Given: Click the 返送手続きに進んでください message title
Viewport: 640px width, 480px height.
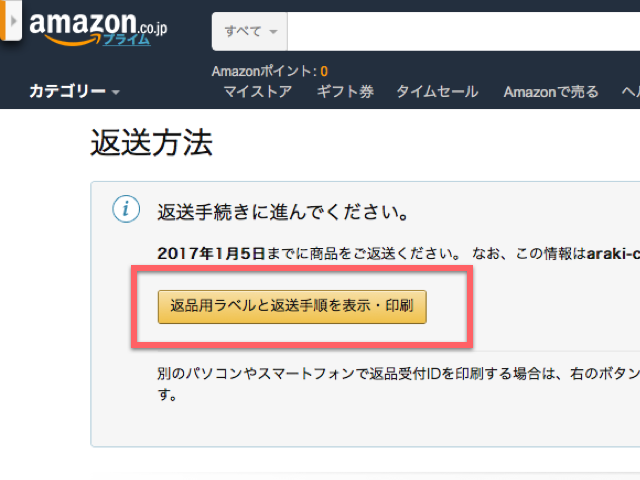Looking at the screenshot, I should pos(283,212).
